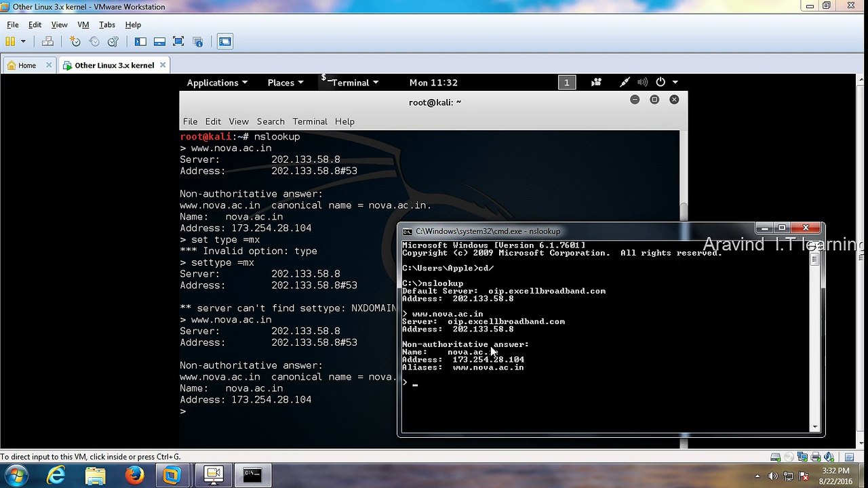Minimize the root@kali terminal window

pos(635,100)
